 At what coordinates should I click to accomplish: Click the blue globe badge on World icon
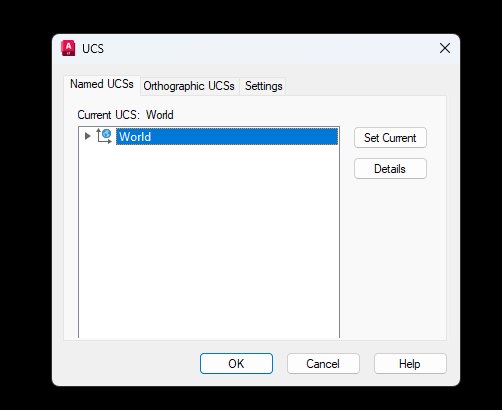pos(107,133)
